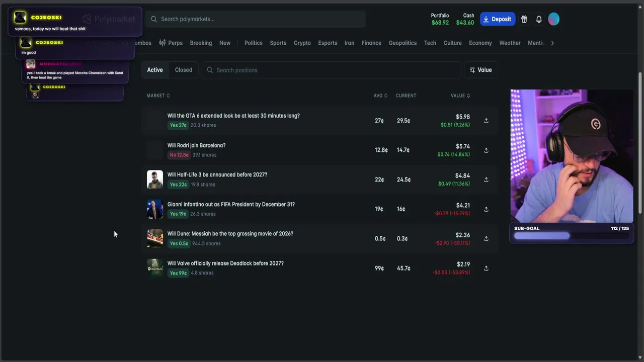The height and width of the screenshot is (362, 644).
Task: Open the Will Rodri join Barcelona market
Action: (196, 145)
